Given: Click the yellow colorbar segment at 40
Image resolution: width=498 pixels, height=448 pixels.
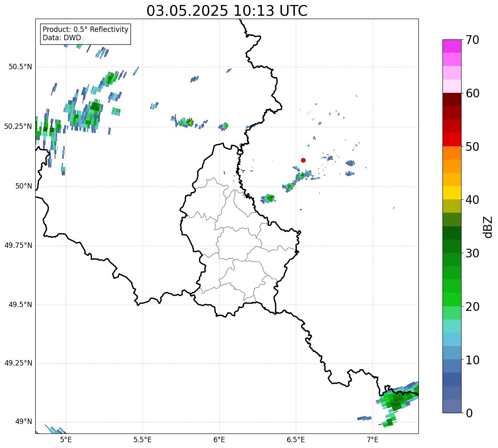Looking at the screenshot, I should tap(452, 193).
